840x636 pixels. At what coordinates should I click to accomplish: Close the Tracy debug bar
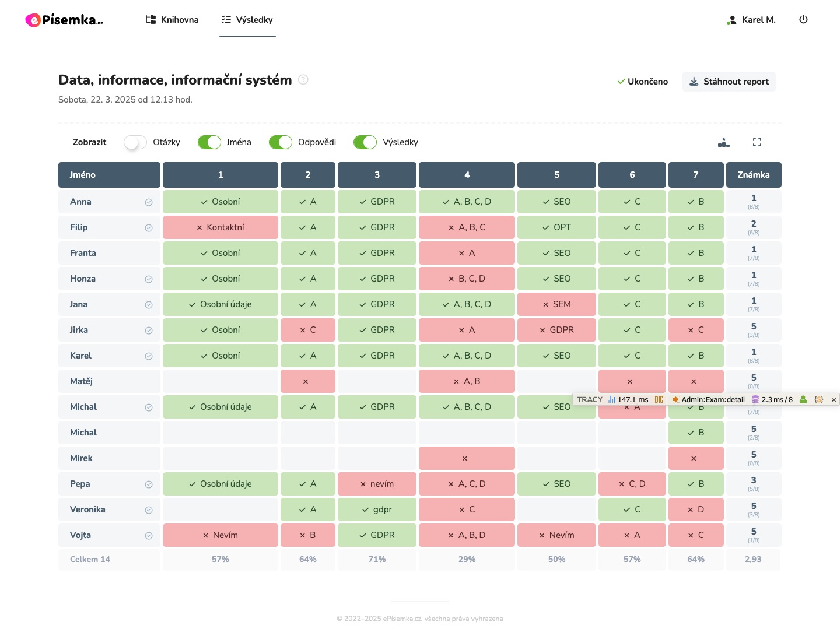[834, 399]
